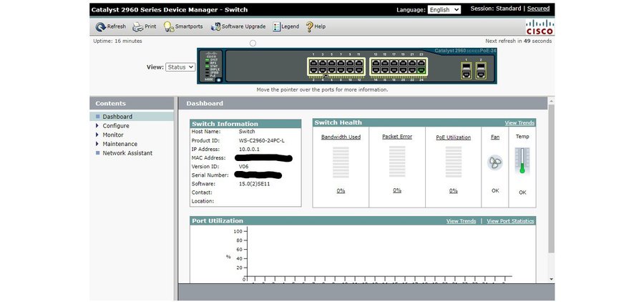Click the Bandwidth Used level gauge

[x=341, y=162]
